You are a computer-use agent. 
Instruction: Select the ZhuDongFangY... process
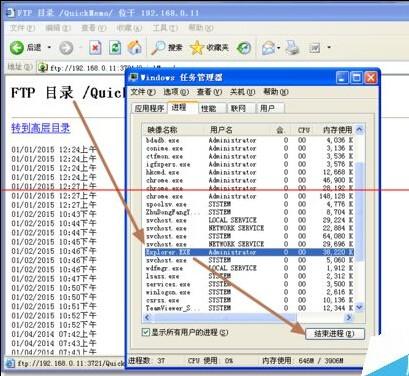pos(249,212)
